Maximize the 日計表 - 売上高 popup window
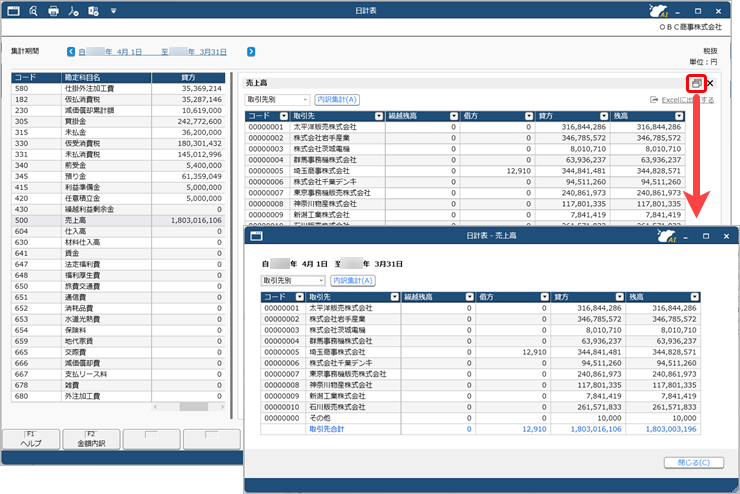 [x=706, y=236]
